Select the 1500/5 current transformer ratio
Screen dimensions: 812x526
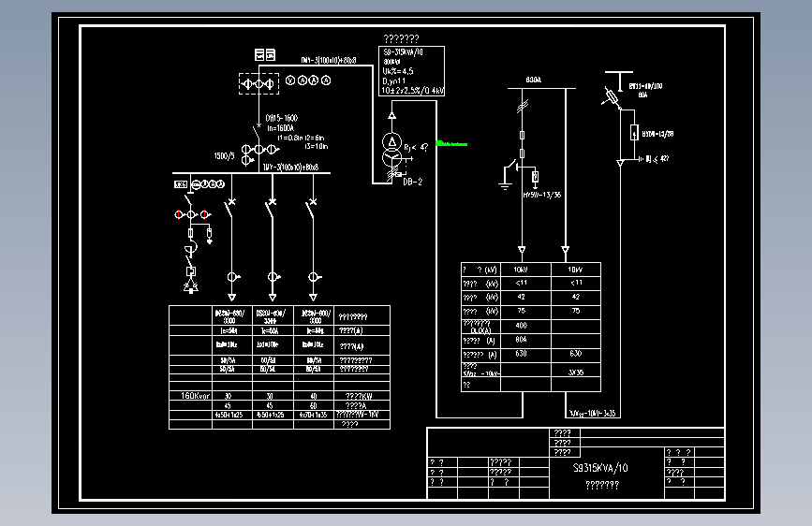coord(224,155)
